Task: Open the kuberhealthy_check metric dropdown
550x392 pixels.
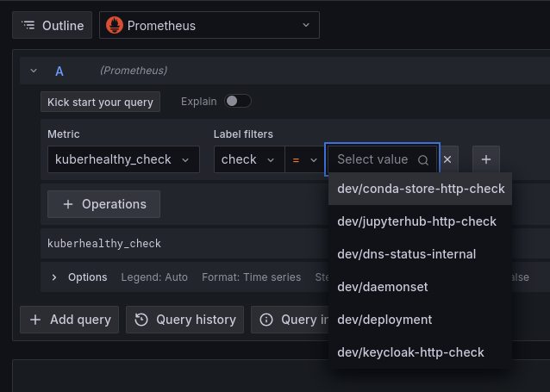Action: pos(123,159)
